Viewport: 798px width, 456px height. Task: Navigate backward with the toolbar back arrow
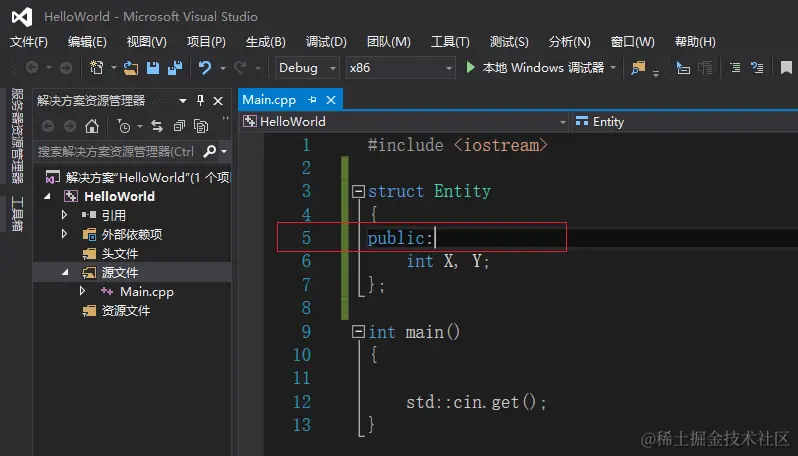32,67
